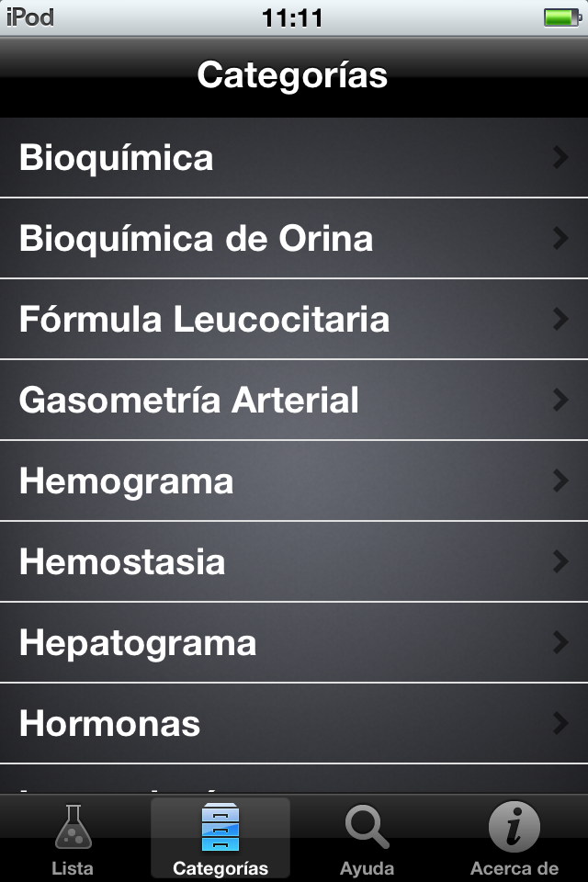Tap the magnifying glass Ayuda icon
This screenshot has height=882, width=588.
367,827
